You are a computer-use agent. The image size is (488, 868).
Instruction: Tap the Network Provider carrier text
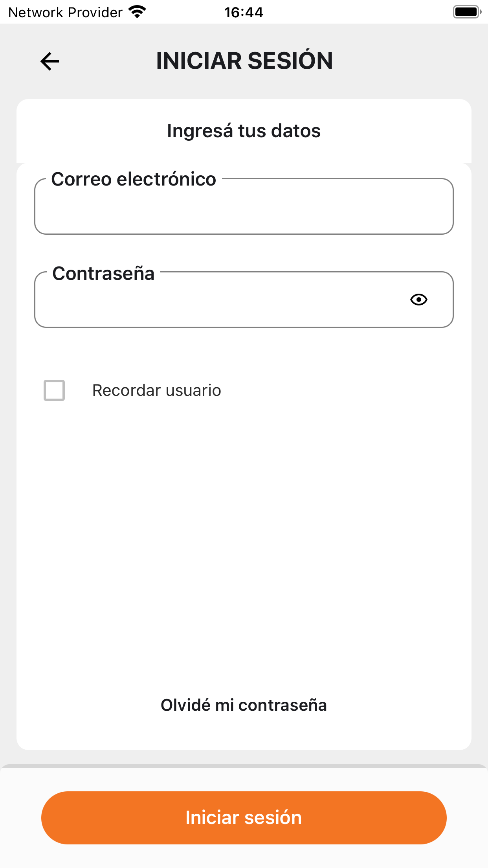[x=65, y=12]
